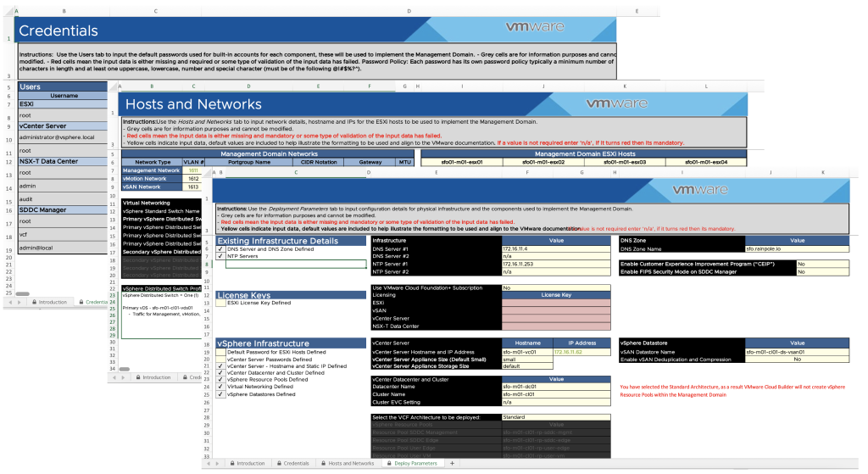Open vSAN Deduplication and Compression 'No' cell

(797, 360)
